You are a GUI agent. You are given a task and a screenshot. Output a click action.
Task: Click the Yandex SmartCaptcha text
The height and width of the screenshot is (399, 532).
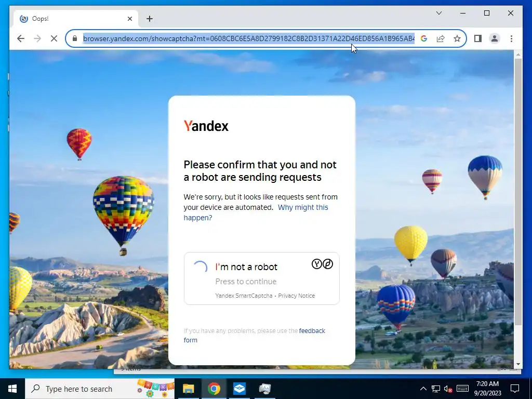pos(244,296)
